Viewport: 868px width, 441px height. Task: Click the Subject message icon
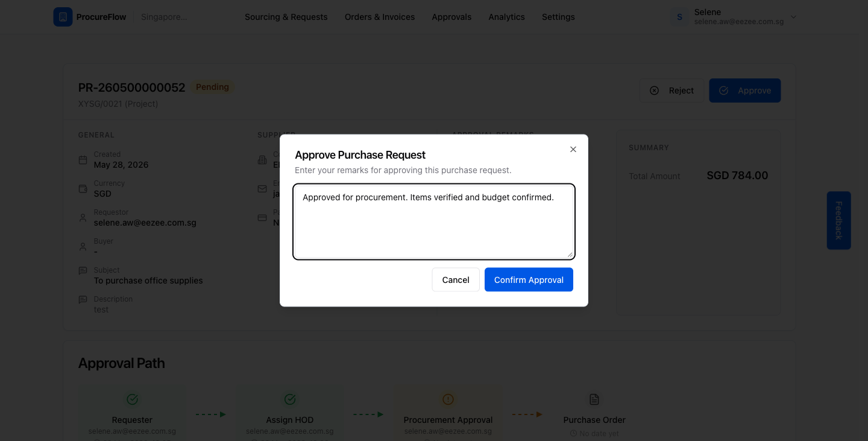tap(83, 271)
